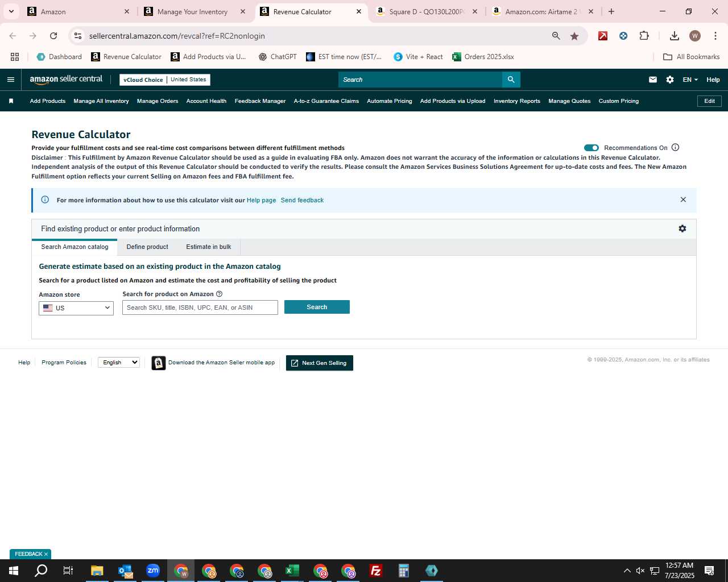Focus the Seller Central header search box

[420, 80]
